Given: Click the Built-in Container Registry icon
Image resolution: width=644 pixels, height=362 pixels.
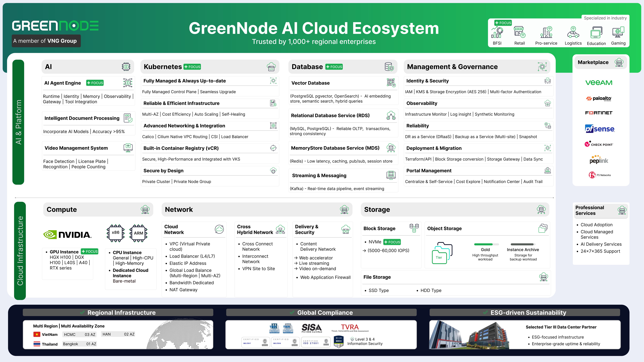Looking at the screenshot, I should coord(273,148).
